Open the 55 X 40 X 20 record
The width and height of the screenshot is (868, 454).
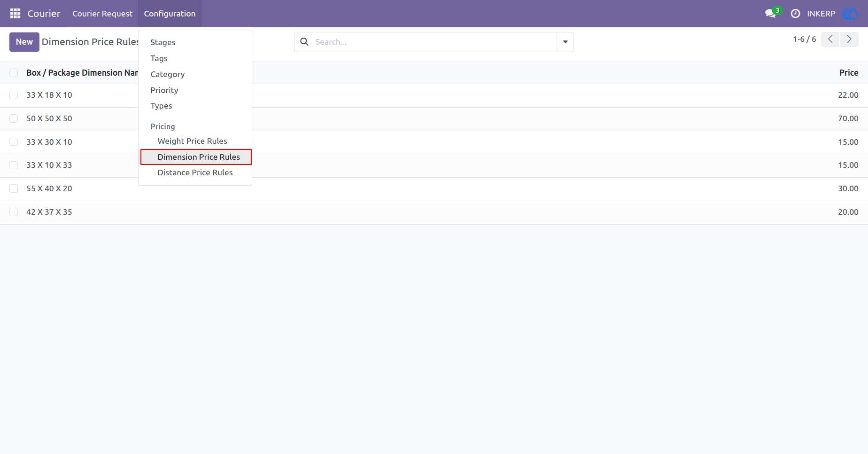(x=49, y=188)
